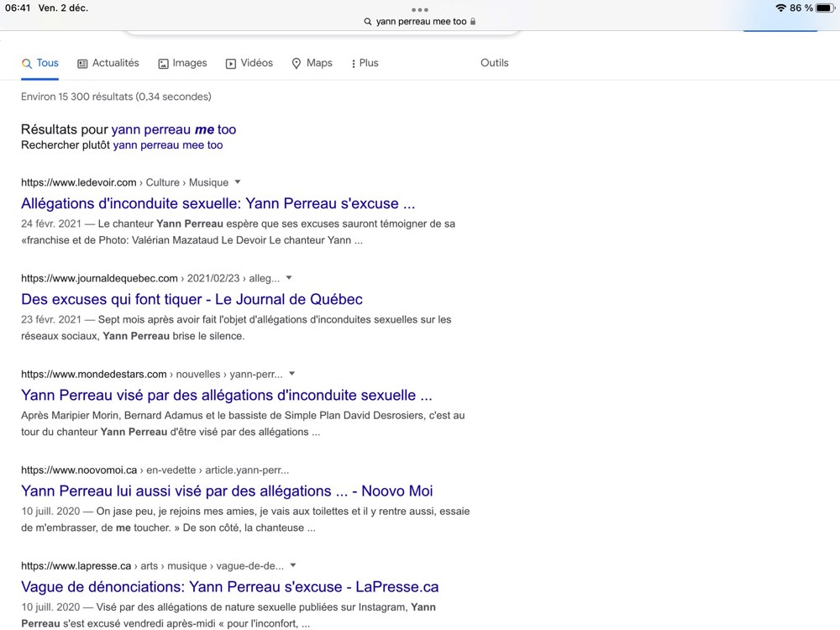Click the noovomoi '10 juill. 2020' snippet date
The image size is (840, 630).
(51, 512)
